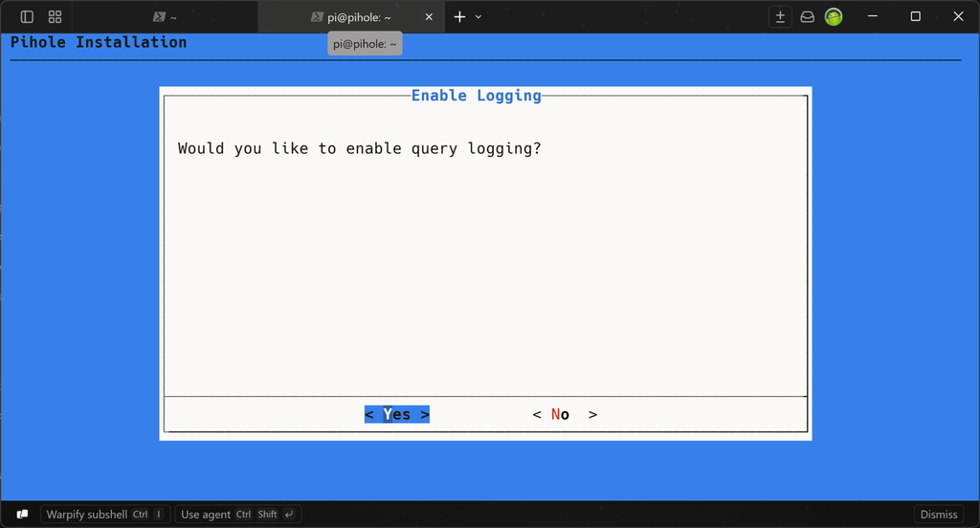The width and height of the screenshot is (980, 528).
Task: Click the update/download icon in title bar
Action: pyautogui.click(x=780, y=17)
